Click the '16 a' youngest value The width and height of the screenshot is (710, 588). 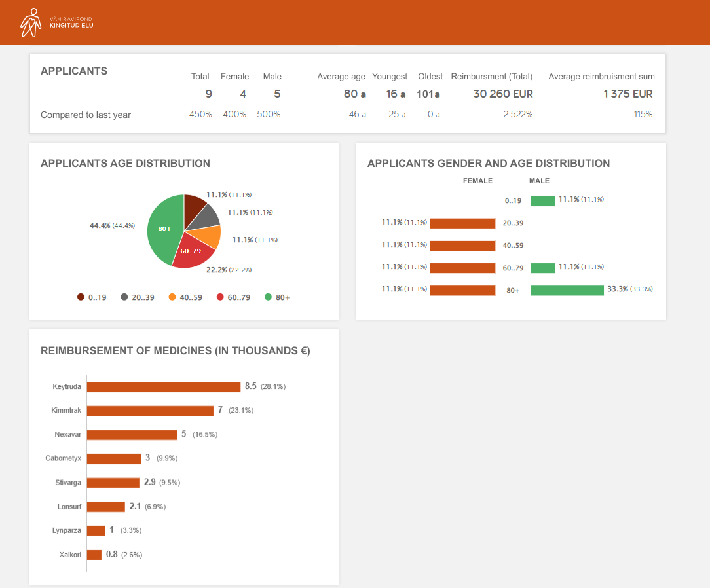(x=396, y=94)
